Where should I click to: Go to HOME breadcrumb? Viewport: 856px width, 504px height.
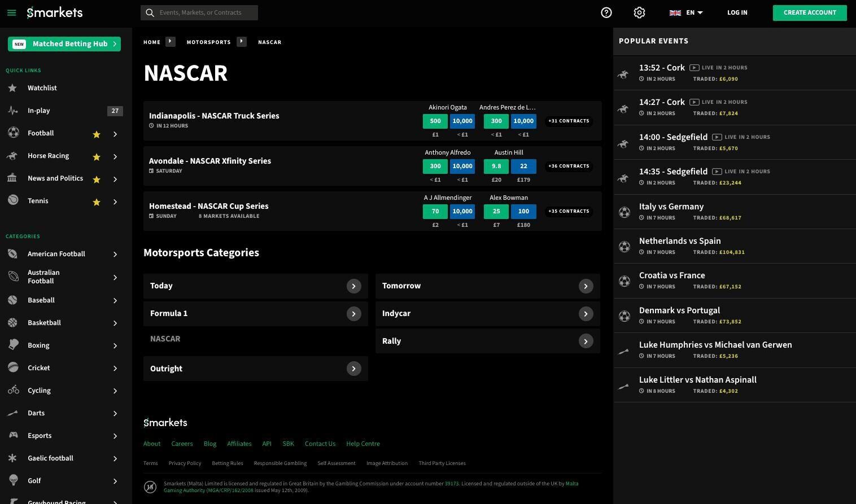(152, 42)
